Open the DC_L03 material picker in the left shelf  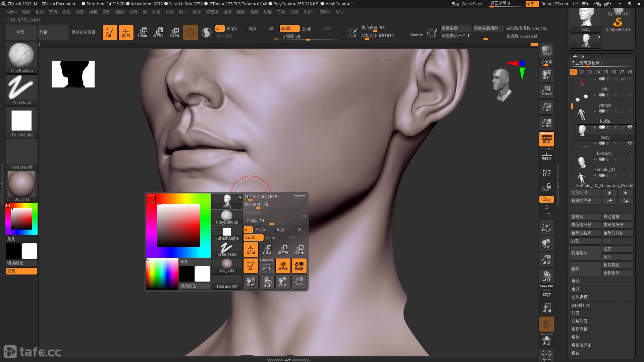point(21,186)
